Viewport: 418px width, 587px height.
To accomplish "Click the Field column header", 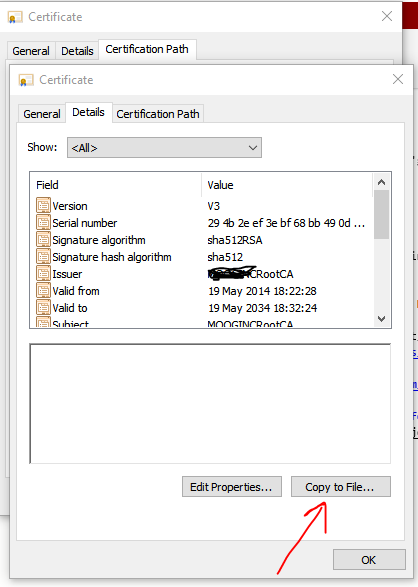I will pos(116,185).
